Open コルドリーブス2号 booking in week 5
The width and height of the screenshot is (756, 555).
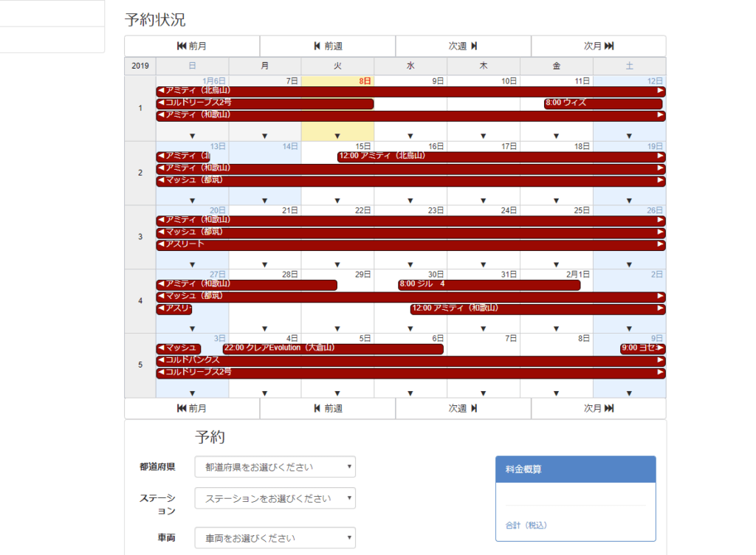pos(410,373)
